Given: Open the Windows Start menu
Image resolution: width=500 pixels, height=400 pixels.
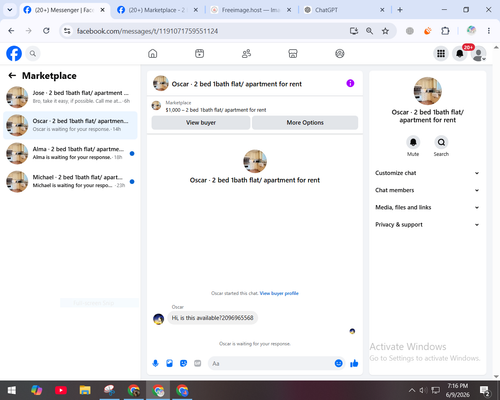Looking at the screenshot, I should 12,390.
